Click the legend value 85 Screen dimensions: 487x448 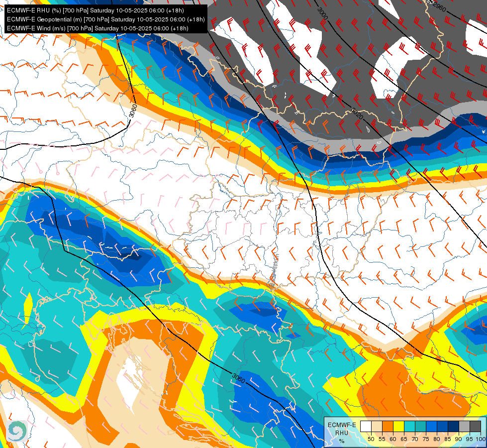448,439
